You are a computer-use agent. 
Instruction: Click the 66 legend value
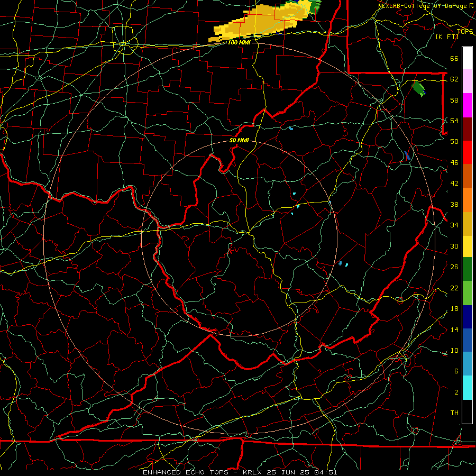pyautogui.click(x=454, y=58)
